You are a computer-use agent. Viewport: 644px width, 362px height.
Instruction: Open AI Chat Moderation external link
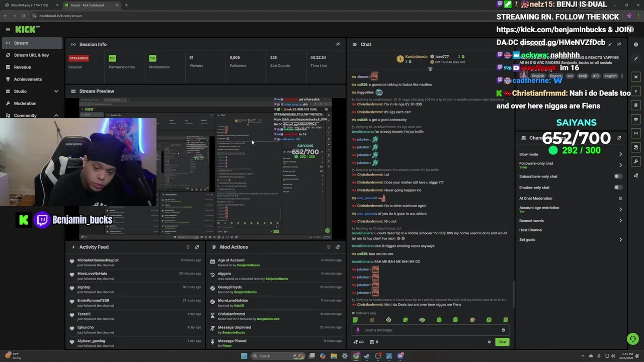pos(620,199)
